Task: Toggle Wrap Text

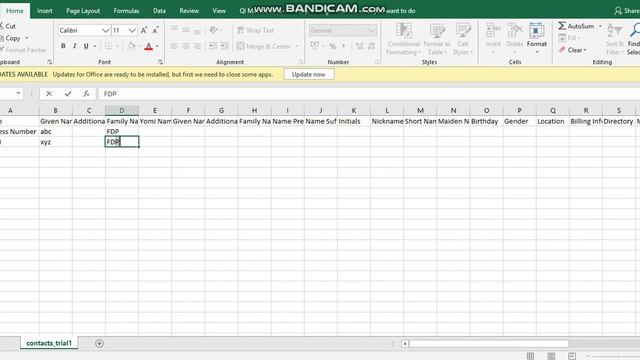Action: click(x=256, y=30)
